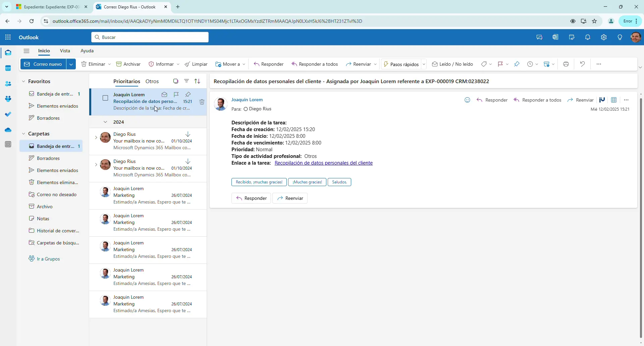
Task: Open the Vista ribbon tab
Action: click(x=65, y=51)
